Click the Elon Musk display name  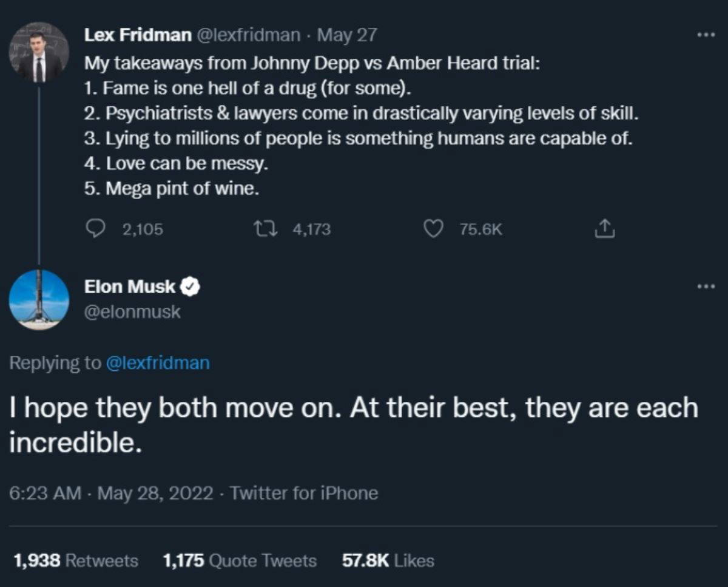tap(130, 287)
